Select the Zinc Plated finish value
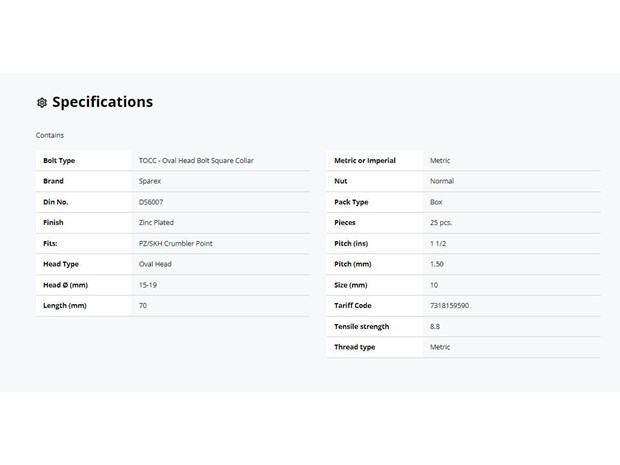The height and width of the screenshot is (465, 620). 157,223
